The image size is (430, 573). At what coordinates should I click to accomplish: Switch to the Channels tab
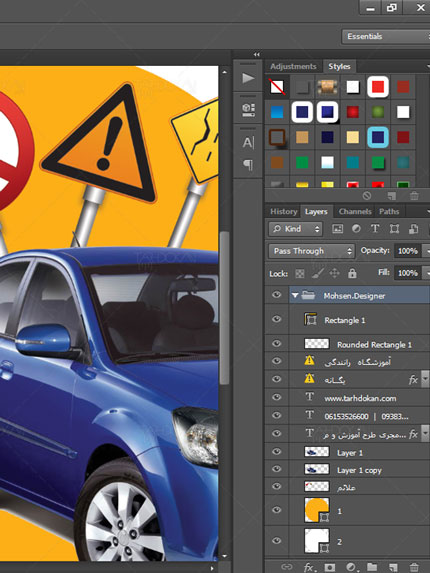pos(355,212)
